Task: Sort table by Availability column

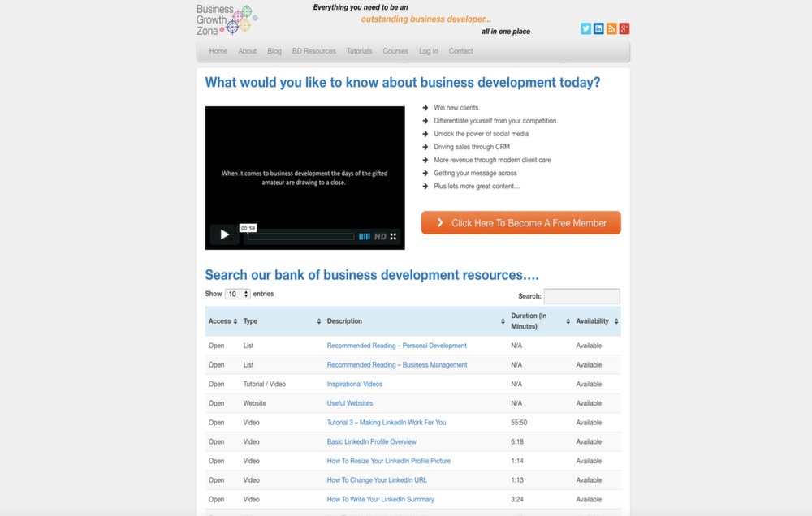Action: pos(597,321)
